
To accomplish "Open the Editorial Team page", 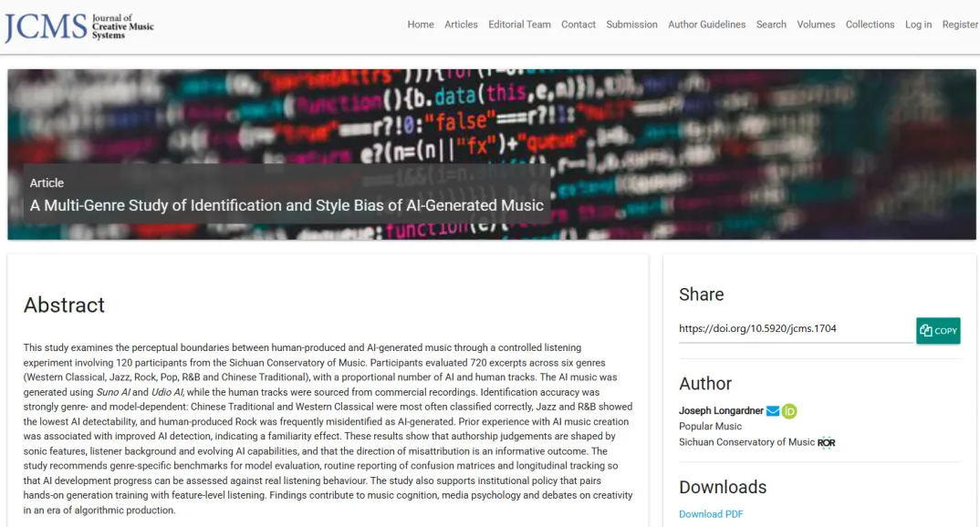I will pyautogui.click(x=519, y=25).
